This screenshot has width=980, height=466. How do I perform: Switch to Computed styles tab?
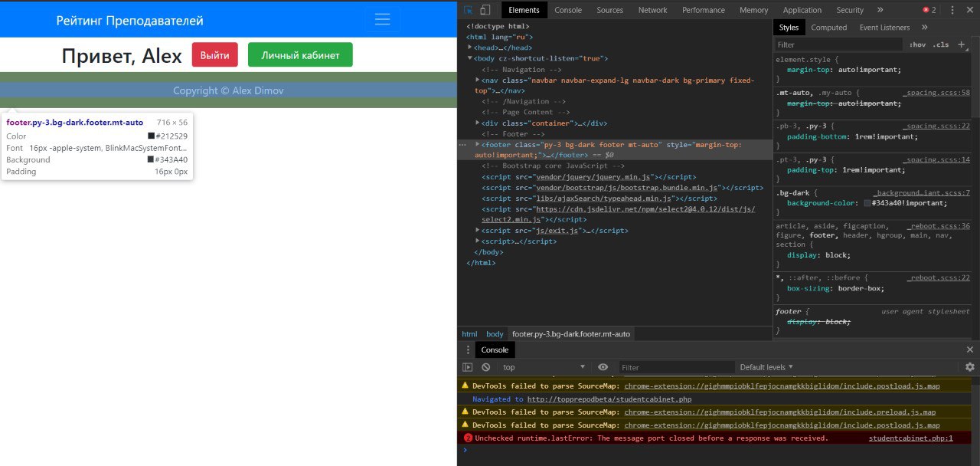(829, 28)
